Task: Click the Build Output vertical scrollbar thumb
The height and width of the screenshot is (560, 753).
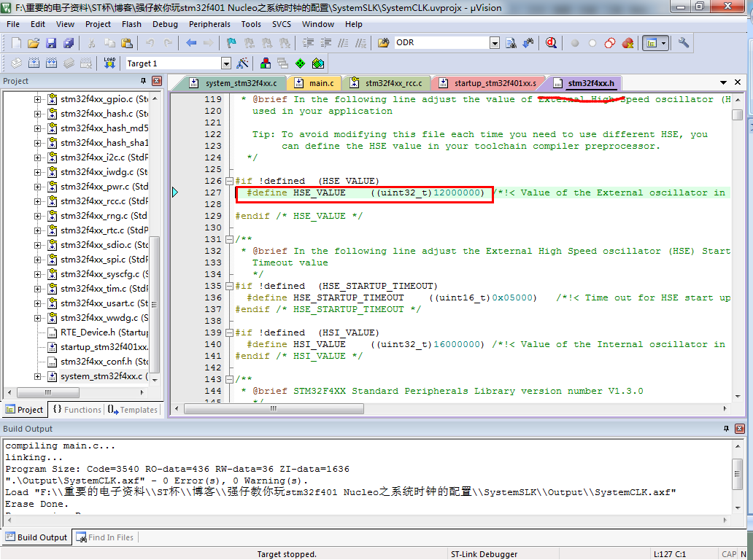Action: (738, 474)
